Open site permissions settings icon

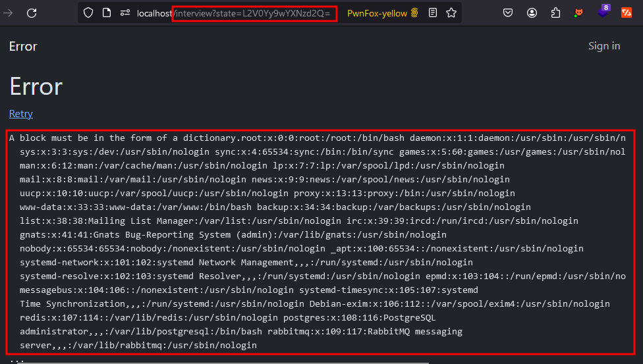point(125,13)
